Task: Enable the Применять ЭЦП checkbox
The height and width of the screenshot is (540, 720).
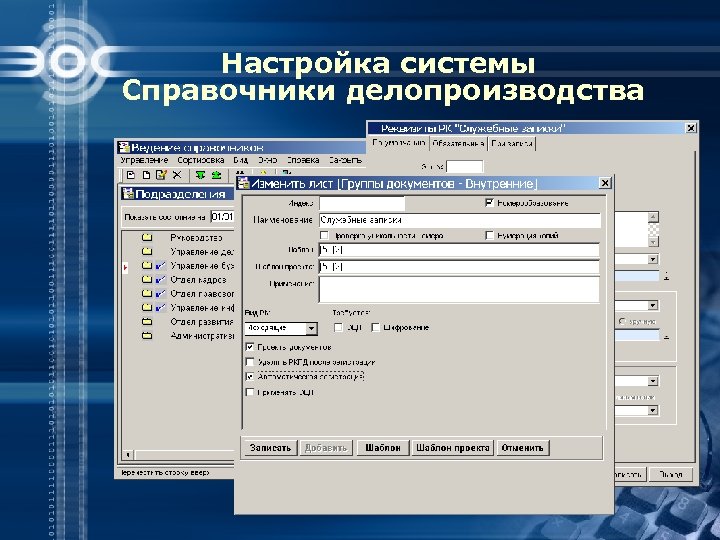Action: click(x=250, y=392)
